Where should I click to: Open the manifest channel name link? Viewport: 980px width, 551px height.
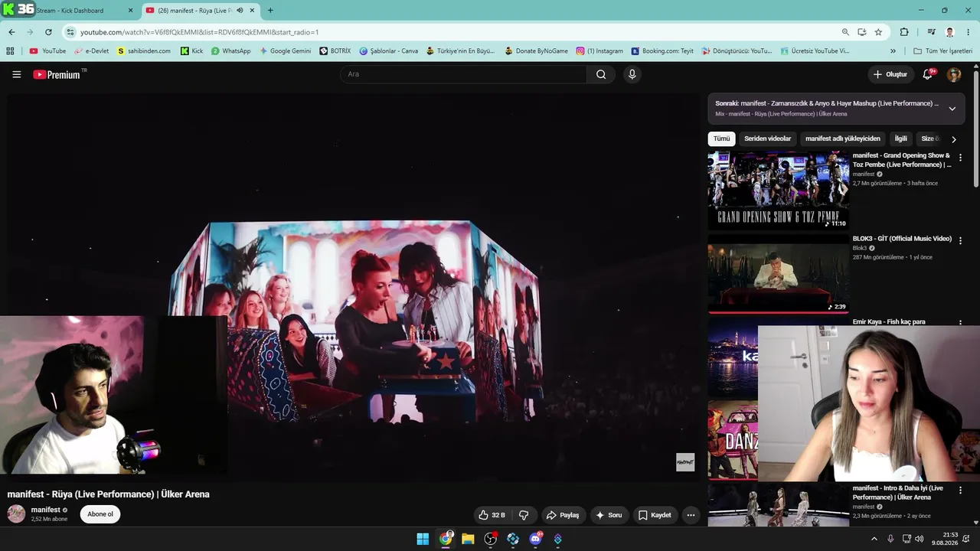point(45,510)
